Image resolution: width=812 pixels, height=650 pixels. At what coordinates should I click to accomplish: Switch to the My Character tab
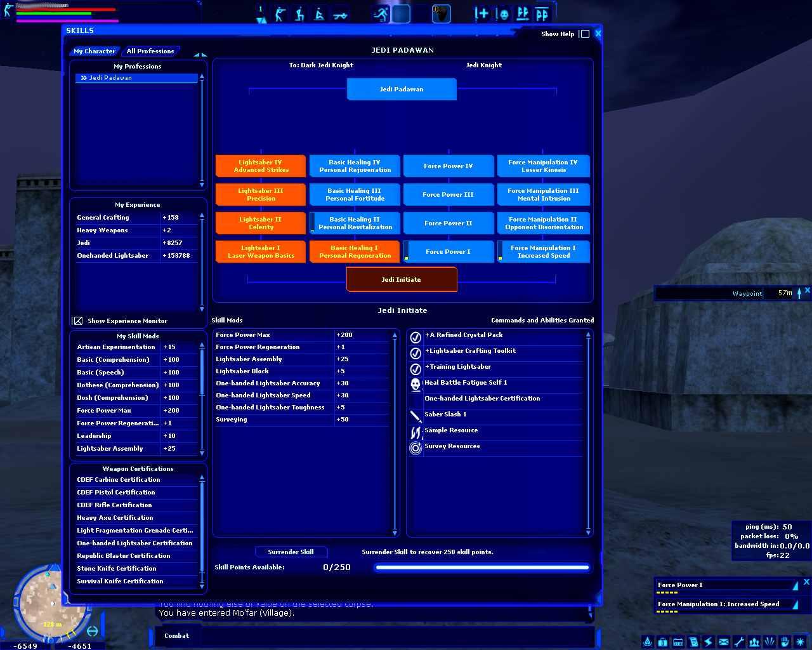point(95,51)
